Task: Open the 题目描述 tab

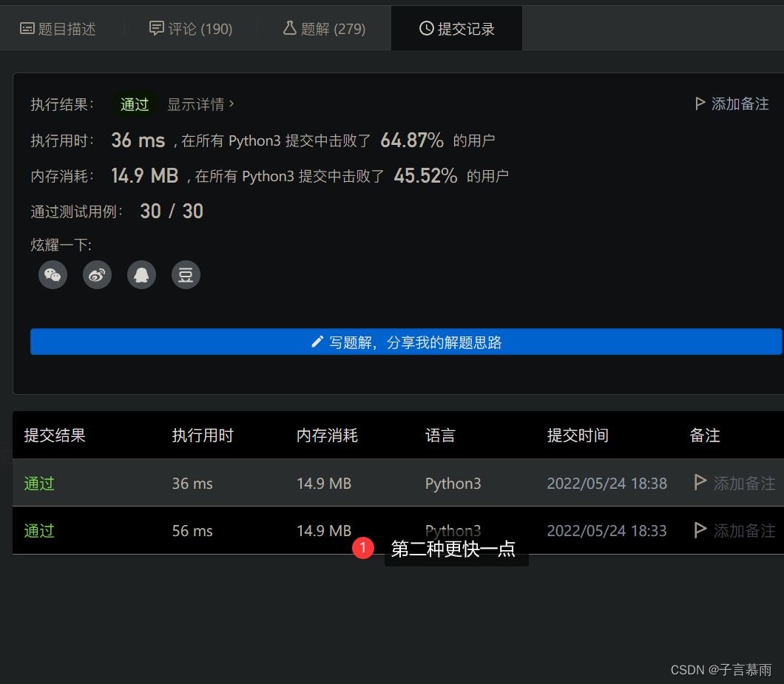Action: tap(58, 29)
